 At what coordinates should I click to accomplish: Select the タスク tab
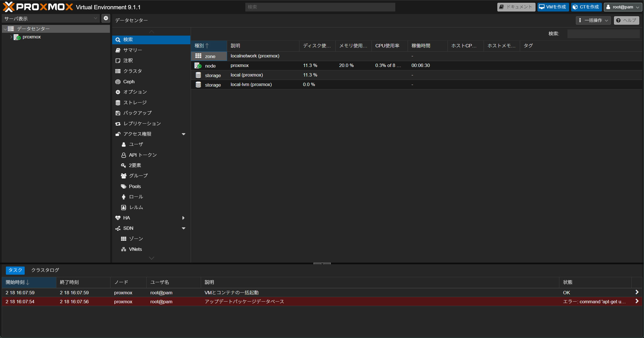tap(15, 270)
